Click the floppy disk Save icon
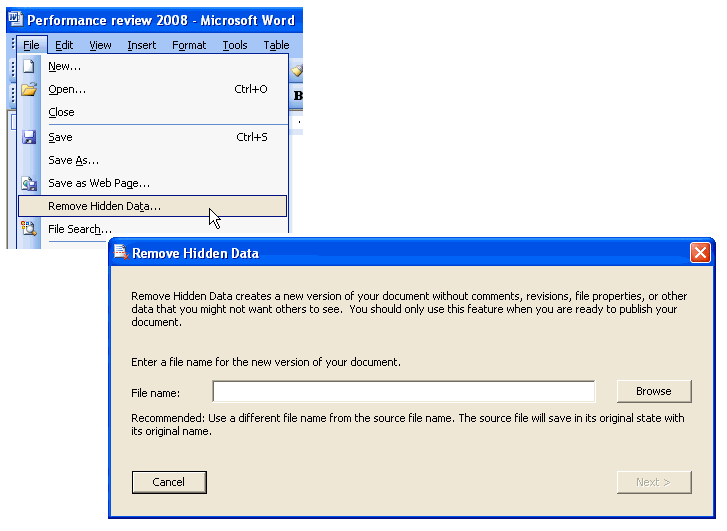This screenshot has width=727, height=531. click(29, 137)
